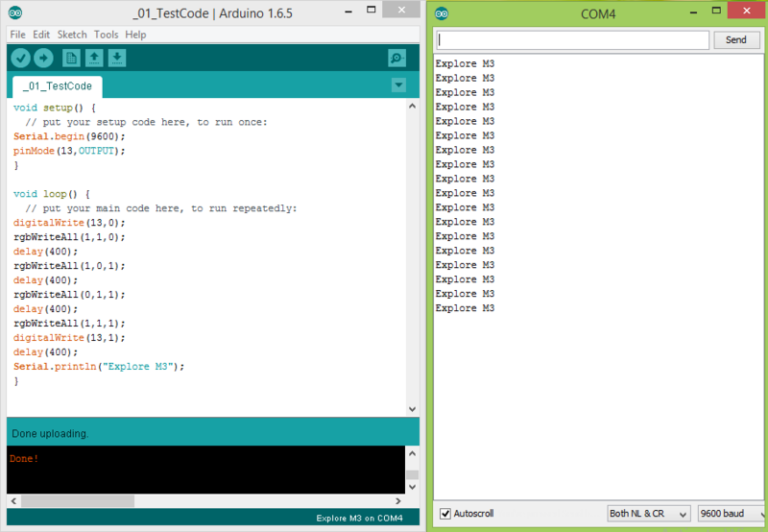Viewport: 768px width, 532px height.
Task: Open the Sketch menu
Action: (x=72, y=35)
